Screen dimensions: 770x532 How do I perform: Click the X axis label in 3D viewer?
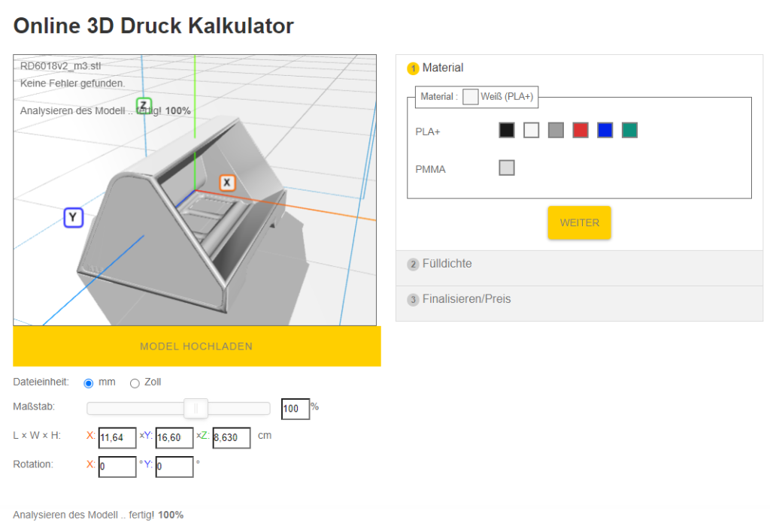tap(227, 183)
